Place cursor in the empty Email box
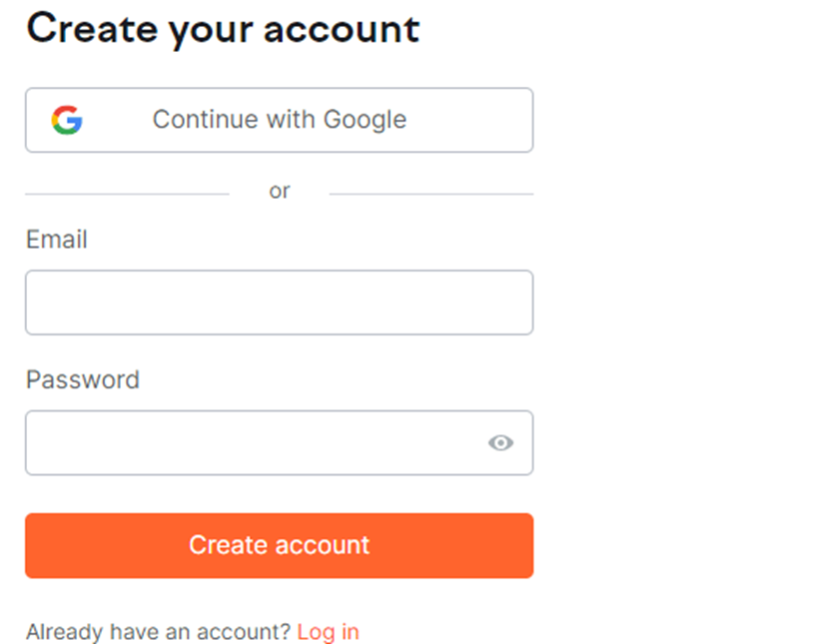This screenshot has height=644, width=824. coord(279,303)
